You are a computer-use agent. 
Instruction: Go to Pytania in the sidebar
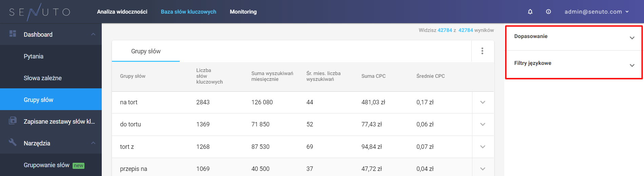[34, 56]
